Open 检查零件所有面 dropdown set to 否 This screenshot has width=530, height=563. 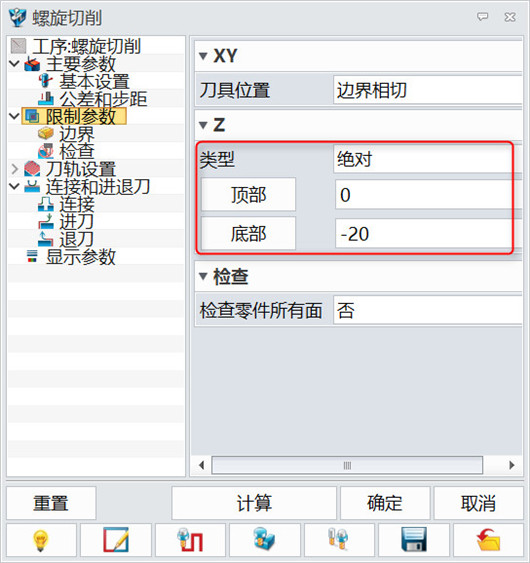tap(428, 310)
